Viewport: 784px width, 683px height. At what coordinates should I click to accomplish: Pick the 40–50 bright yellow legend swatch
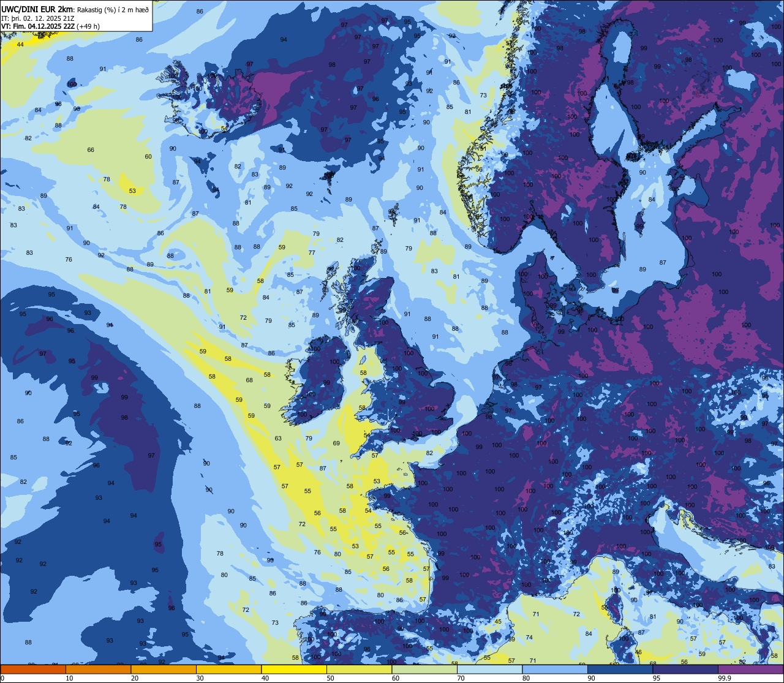pyautogui.click(x=294, y=669)
